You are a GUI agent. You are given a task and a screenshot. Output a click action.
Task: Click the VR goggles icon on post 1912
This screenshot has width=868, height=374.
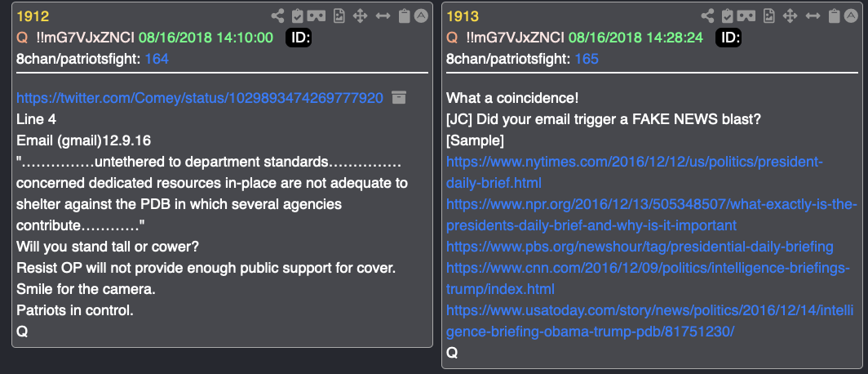[317, 16]
